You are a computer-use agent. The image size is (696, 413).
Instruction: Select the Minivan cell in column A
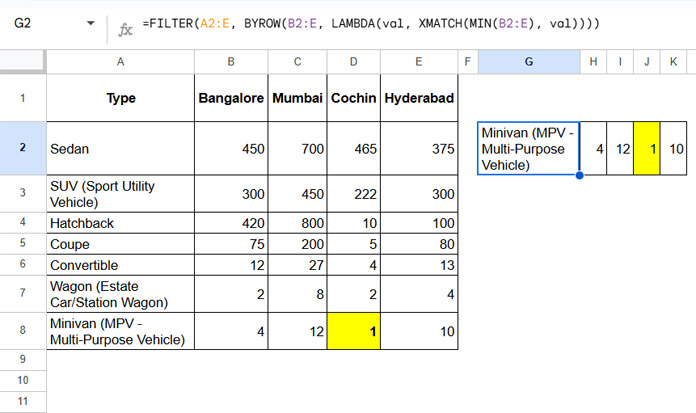(x=120, y=330)
